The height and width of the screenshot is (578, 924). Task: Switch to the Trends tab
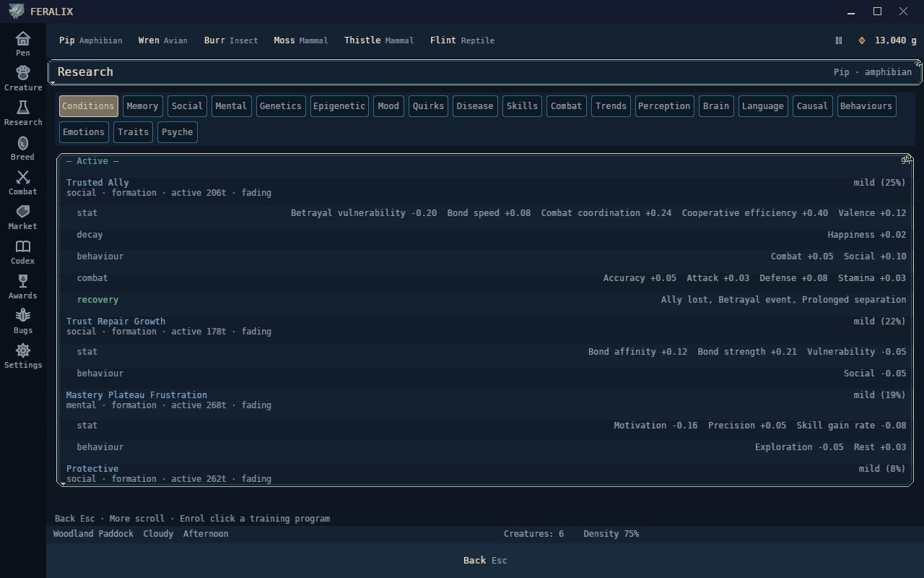click(x=611, y=106)
